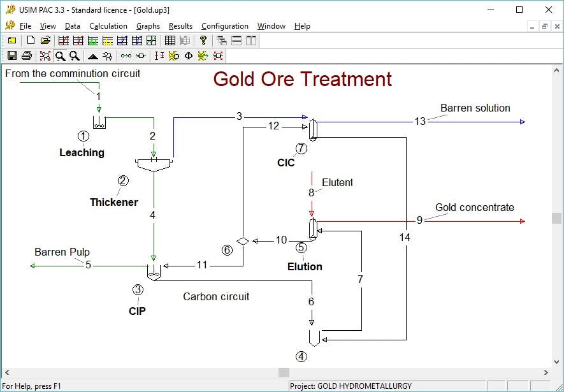Open the Data menu
The width and height of the screenshot is (564, 392).
[72, 26]
